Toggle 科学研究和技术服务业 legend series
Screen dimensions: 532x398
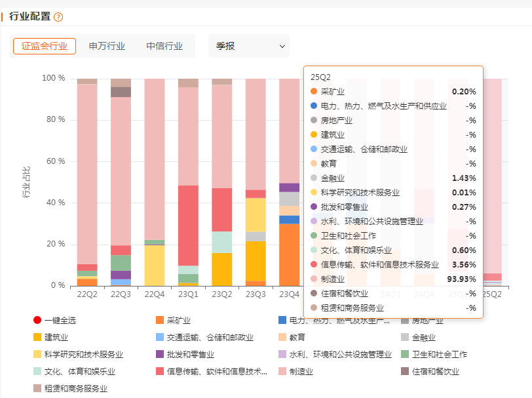pyautogui.click(x=79, y=354)
